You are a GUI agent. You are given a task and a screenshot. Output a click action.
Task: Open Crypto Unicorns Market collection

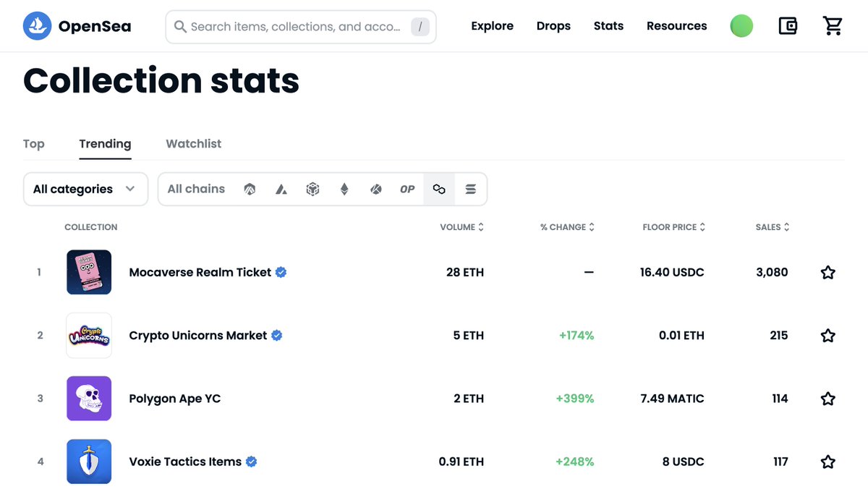(198, 335)
